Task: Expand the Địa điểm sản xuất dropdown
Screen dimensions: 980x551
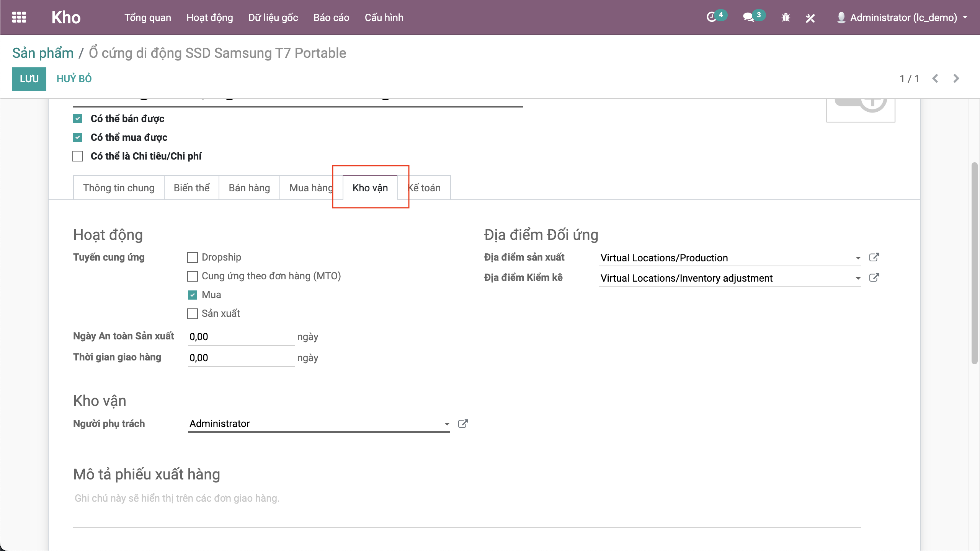Action: [x=858, y=258]
